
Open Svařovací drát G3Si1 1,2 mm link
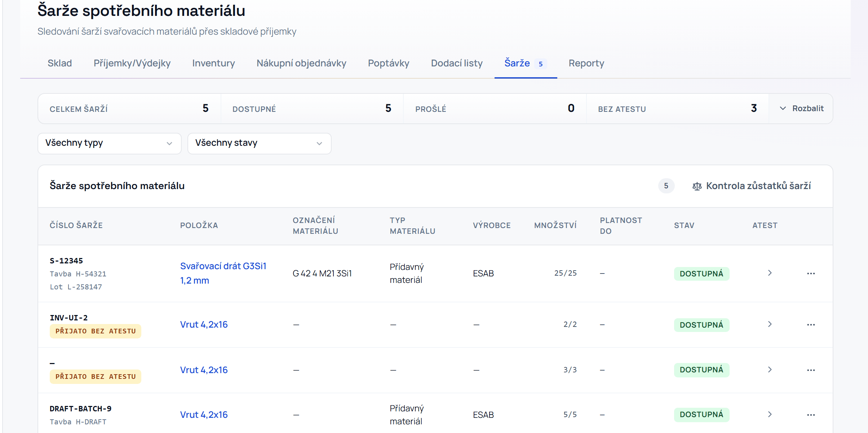223,273
